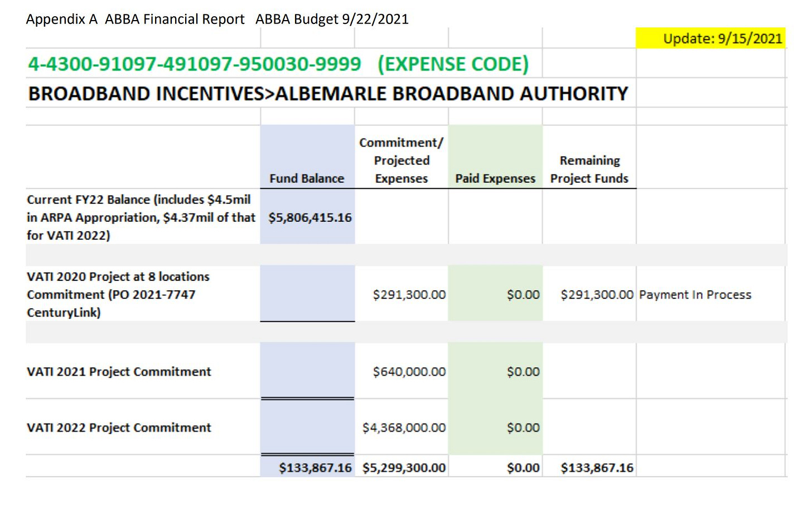Select the $5,806,415.16 fund balance cell

pyautogui.click(x=310, y=217)
